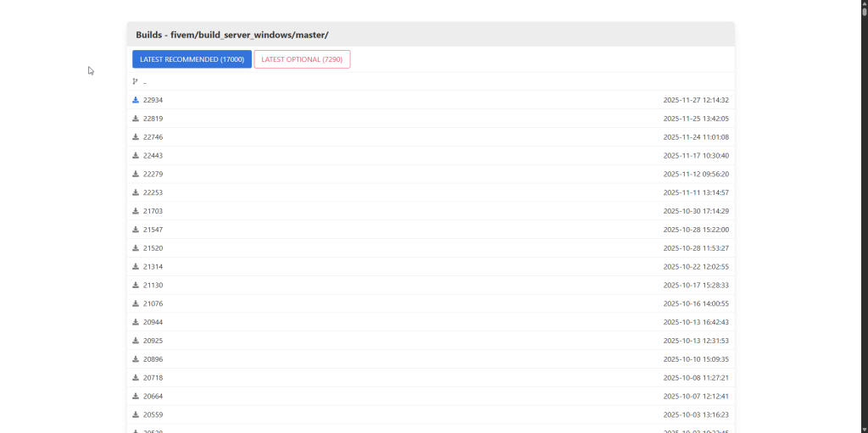Click the scrollbar's up arrow
This screenshot has width=868, height=433.
864,3
